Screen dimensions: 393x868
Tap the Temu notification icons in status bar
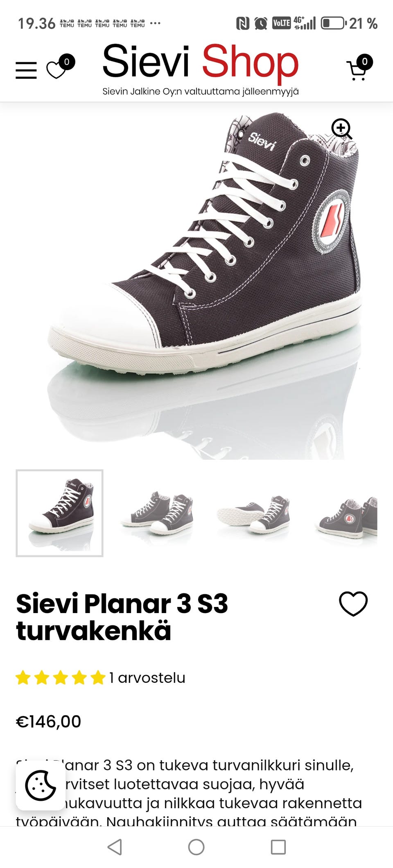tap(102, 23)
